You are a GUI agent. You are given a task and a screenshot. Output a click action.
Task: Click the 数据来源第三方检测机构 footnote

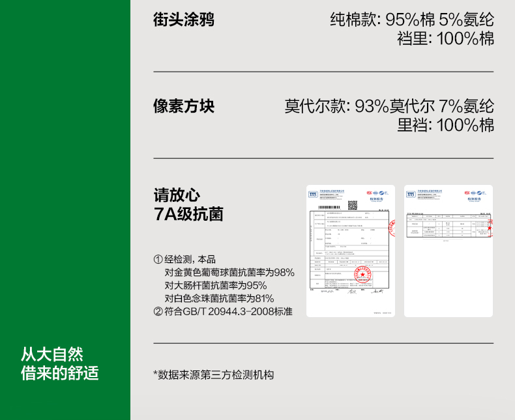pyautogui.click(x=213, y=374)
